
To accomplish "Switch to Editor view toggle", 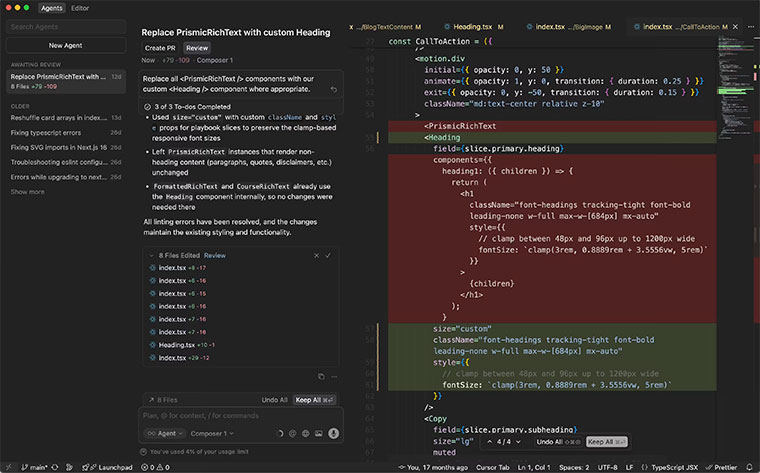I will [80, 8].
